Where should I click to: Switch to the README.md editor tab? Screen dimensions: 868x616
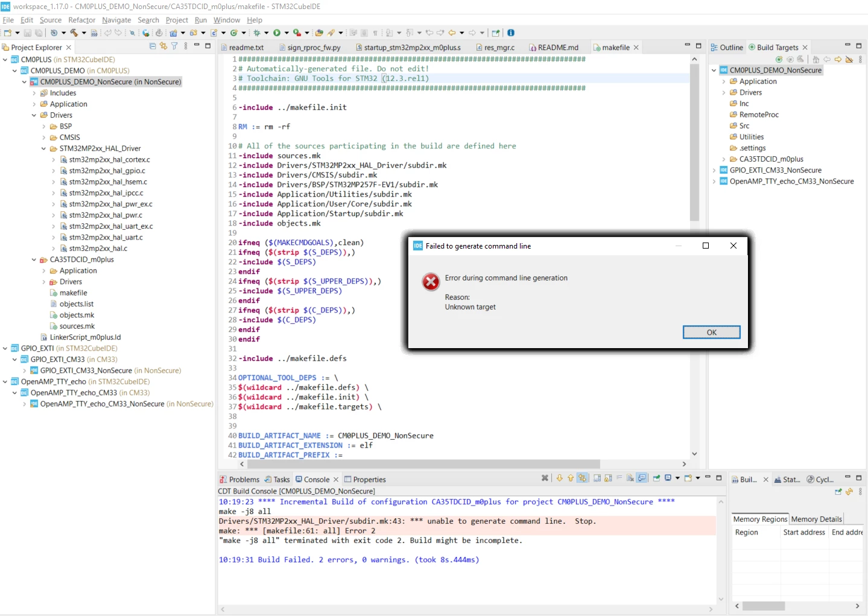(553, 48)
